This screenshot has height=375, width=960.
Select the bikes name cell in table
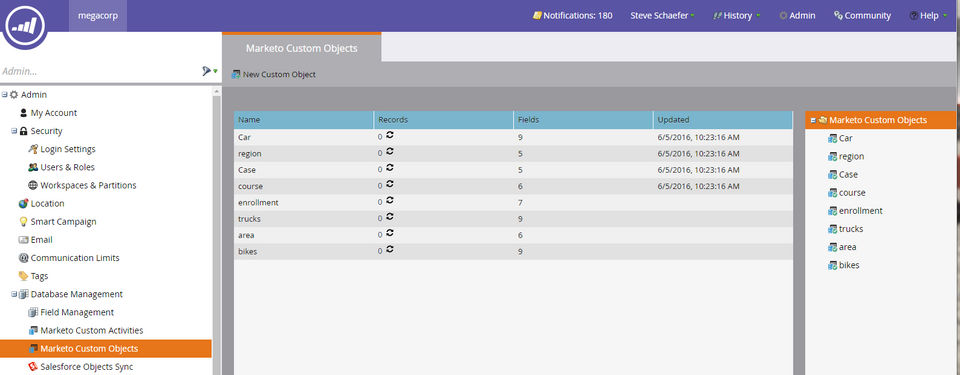coord(304,252)
